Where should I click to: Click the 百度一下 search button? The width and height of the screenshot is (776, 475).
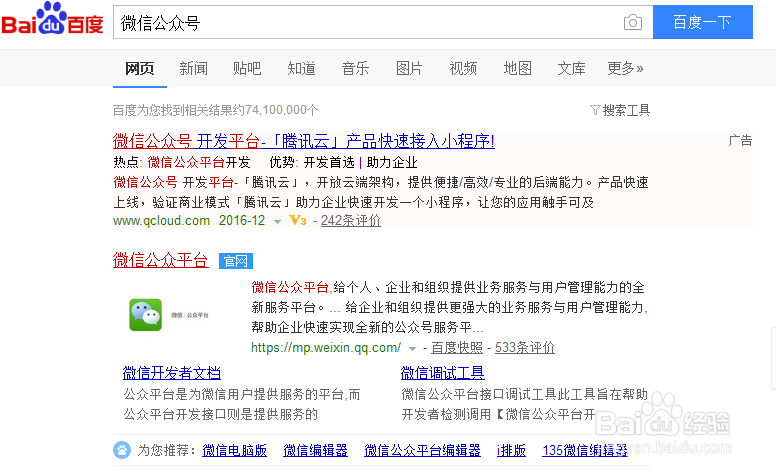coord(703,22)
